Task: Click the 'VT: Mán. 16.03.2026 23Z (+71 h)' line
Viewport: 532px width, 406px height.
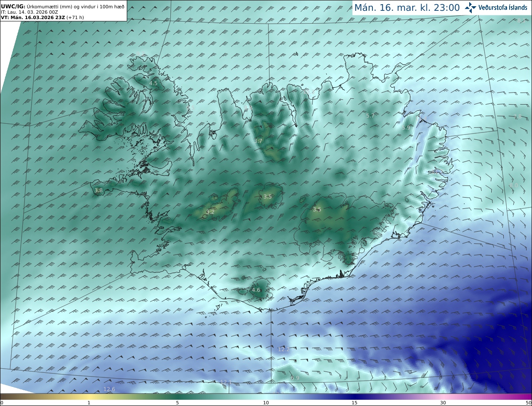Action: (42, 17)
